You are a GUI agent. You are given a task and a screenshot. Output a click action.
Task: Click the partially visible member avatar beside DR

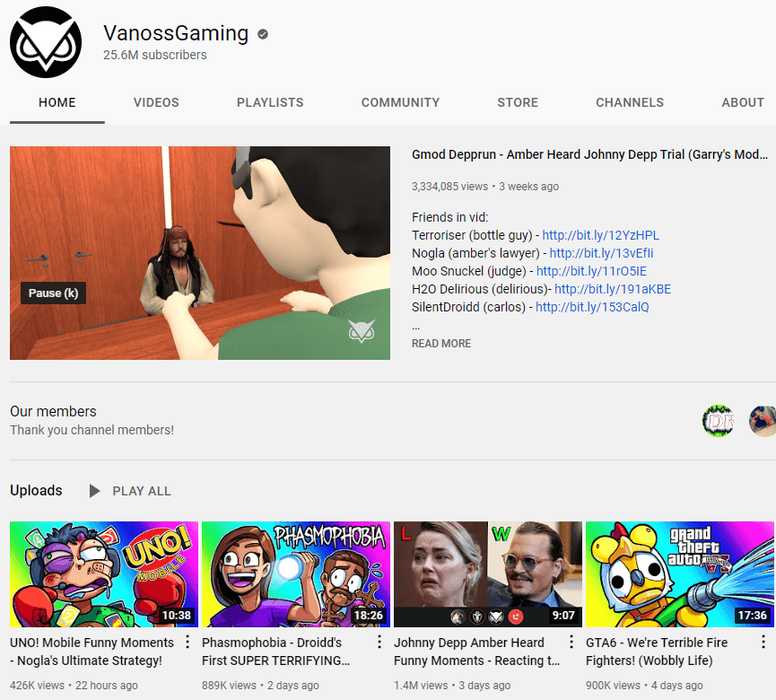click(763, 421)
